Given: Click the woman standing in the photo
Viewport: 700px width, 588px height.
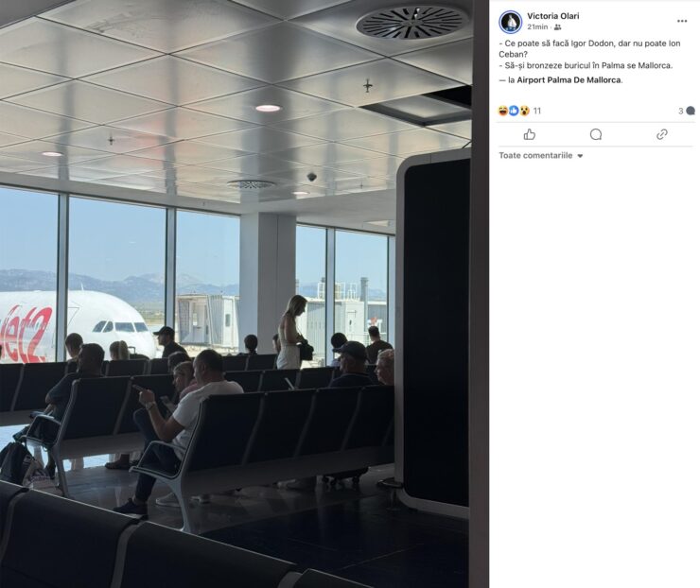Looking at the screenshot, I should click(291, 333).
